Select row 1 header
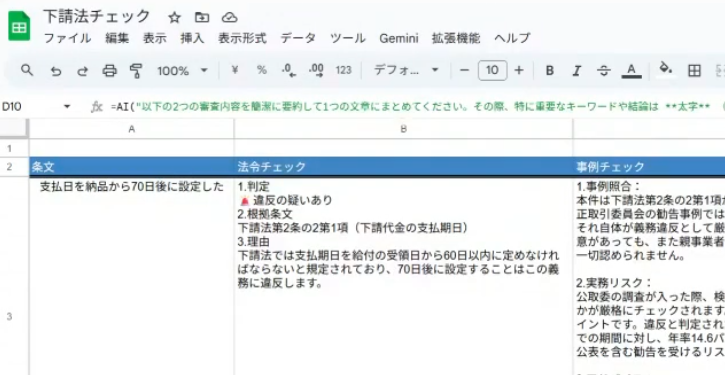Image resolution: width=725 pixels, height=375 pixels. click(x=14, y=148)
